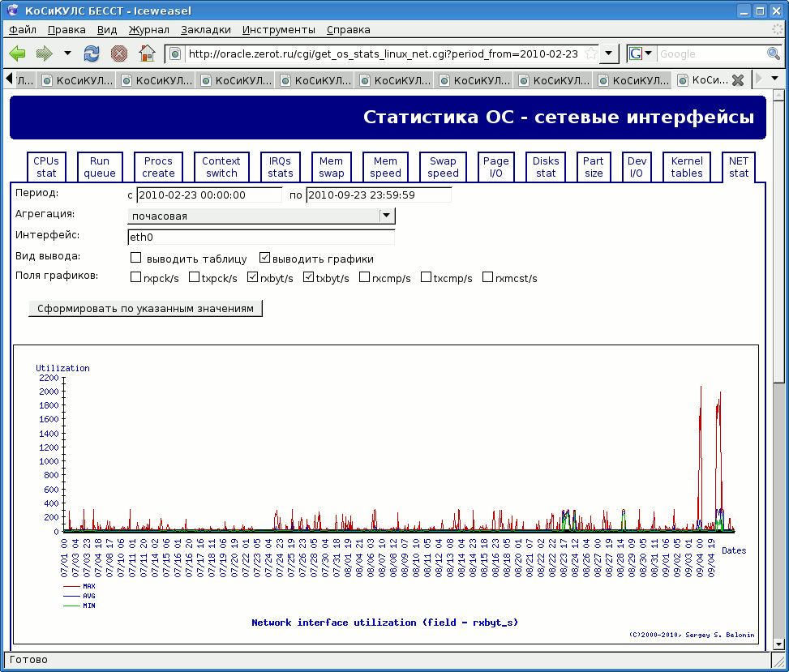Screen dimensions: 789x672
Task: Open the Kernel tables tab
Action: tap(687, 167)
